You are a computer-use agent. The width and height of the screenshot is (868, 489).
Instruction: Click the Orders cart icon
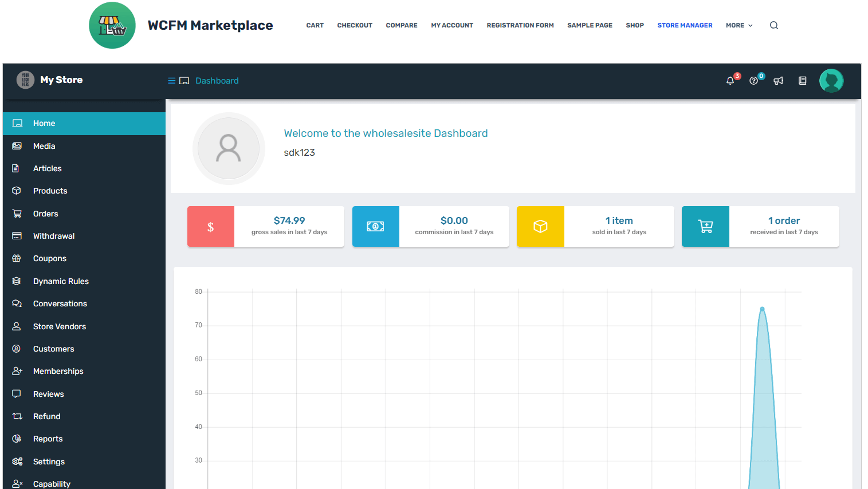[17, 214]
